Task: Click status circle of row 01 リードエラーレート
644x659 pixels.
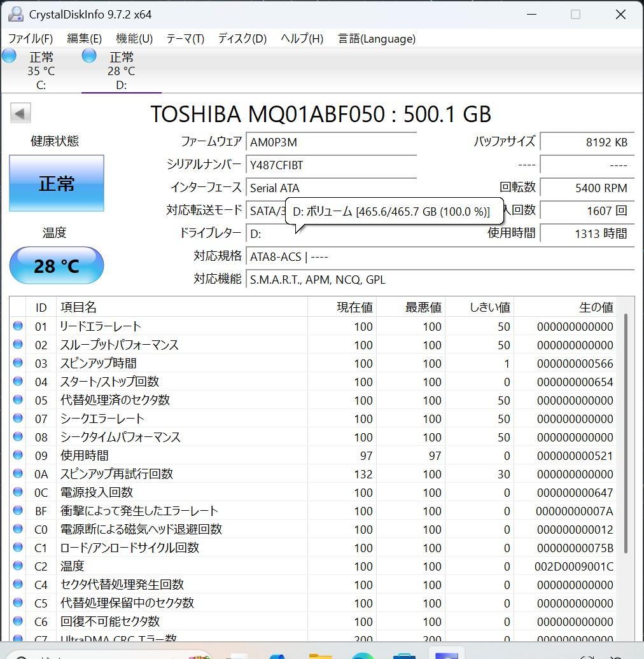Action: 18,326
